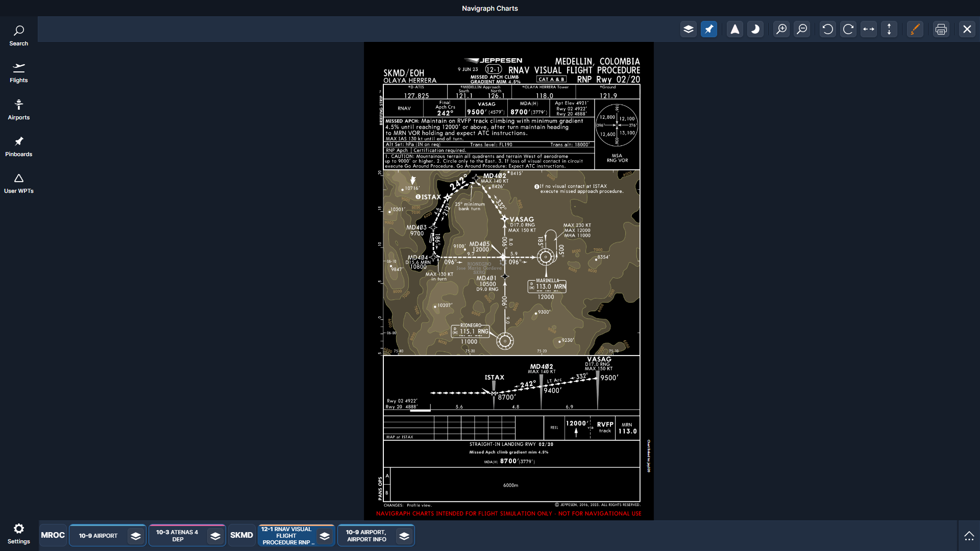Expand layers on 12-1 RNAV VISUAL tab
Screen dimensions: 980x551
325,536
